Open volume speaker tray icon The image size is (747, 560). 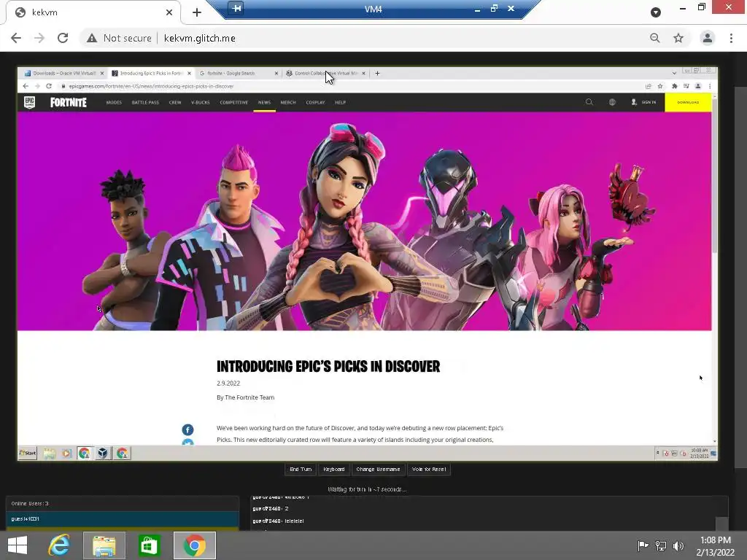[678, 545]
